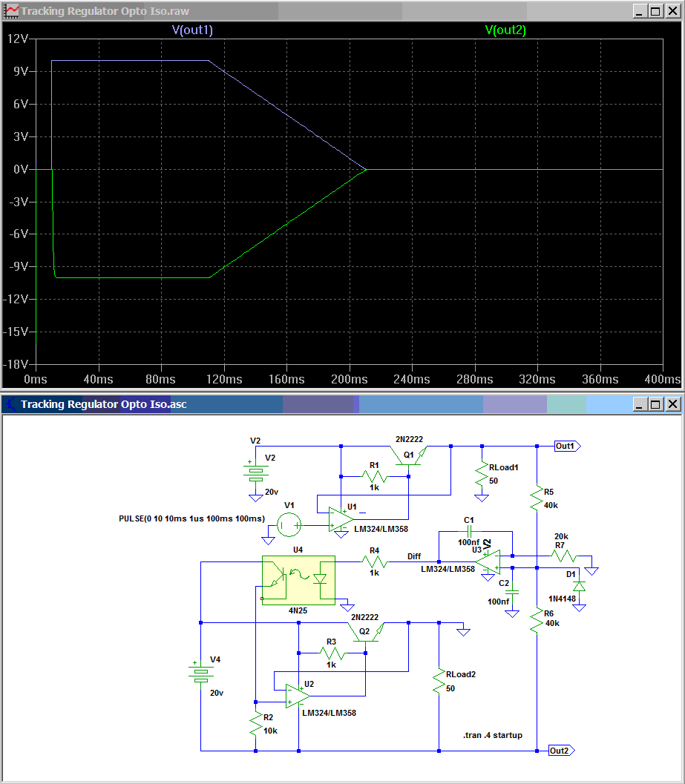This screenshot has height=784, width=685.
Task: Click the V1 pulse voltage source symbol
Action: coord(289,525)
